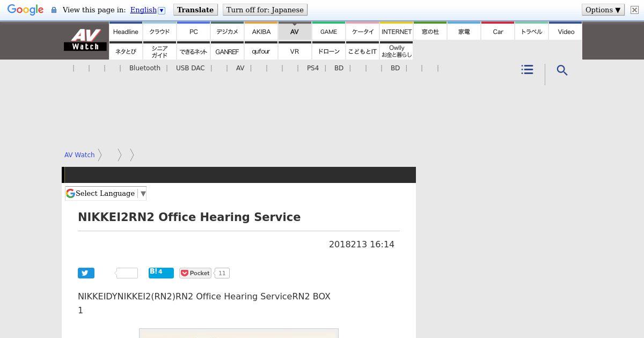This screenshot has height=338, width=644.
Task: Click the article title NIKKEI2RN2 Office Hearing Service
Action: pyautogui.click(x=189, y=217)
